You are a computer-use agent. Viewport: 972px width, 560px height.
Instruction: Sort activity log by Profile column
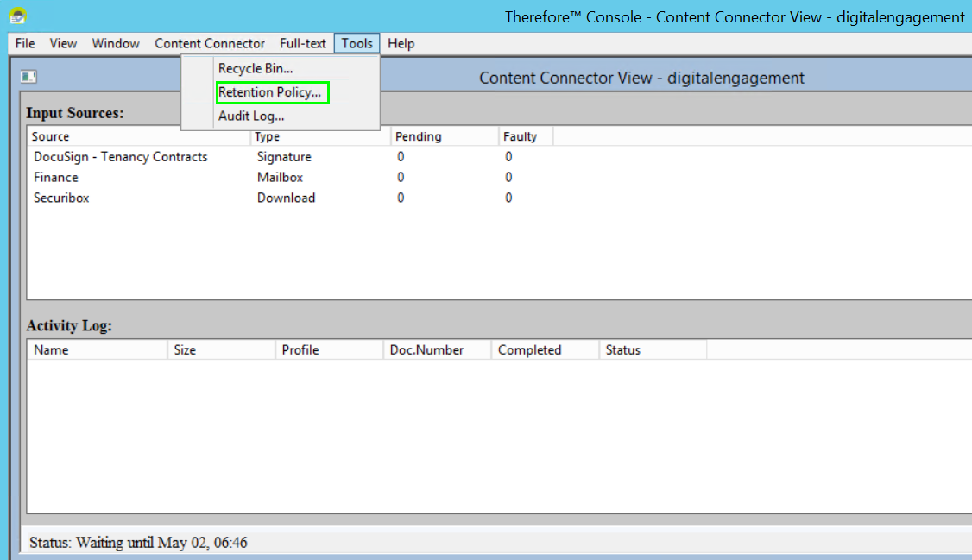[329, 350]
